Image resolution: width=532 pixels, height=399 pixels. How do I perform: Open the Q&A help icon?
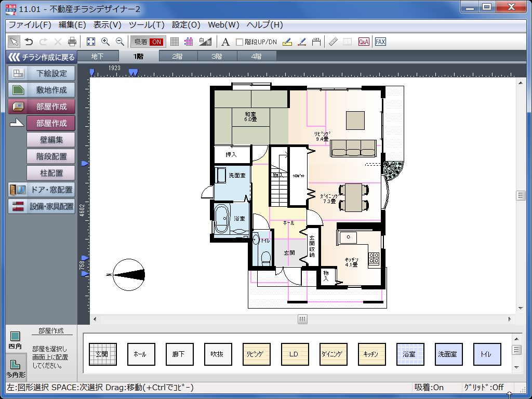364,42
